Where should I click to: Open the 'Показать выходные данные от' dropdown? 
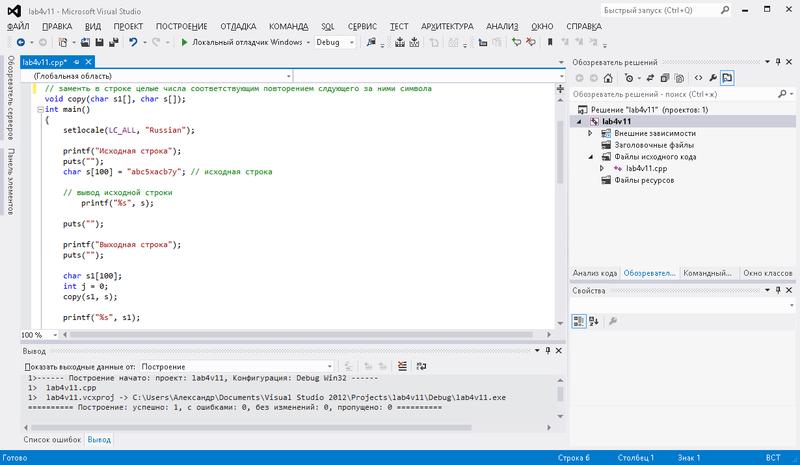click(236, 367)
